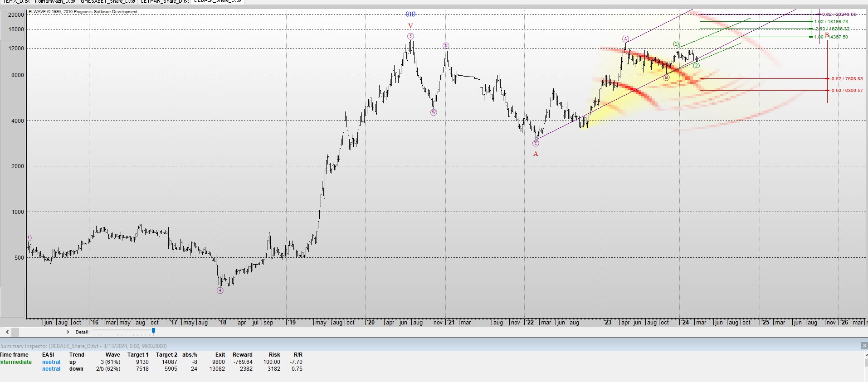Select the circled Y wave label
The image size is (868, 382).
coord(536,143)
